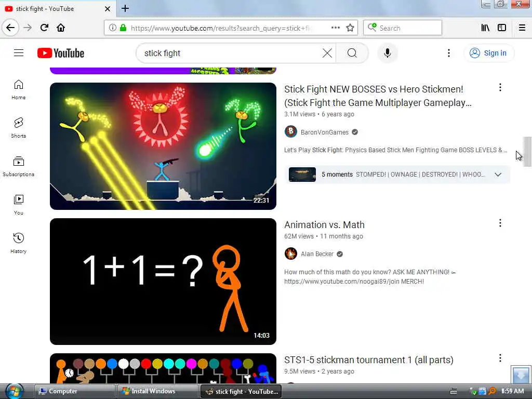Start voice search with the microphone
The width and height of the screenshot is (532, 399).
(388, 54)
